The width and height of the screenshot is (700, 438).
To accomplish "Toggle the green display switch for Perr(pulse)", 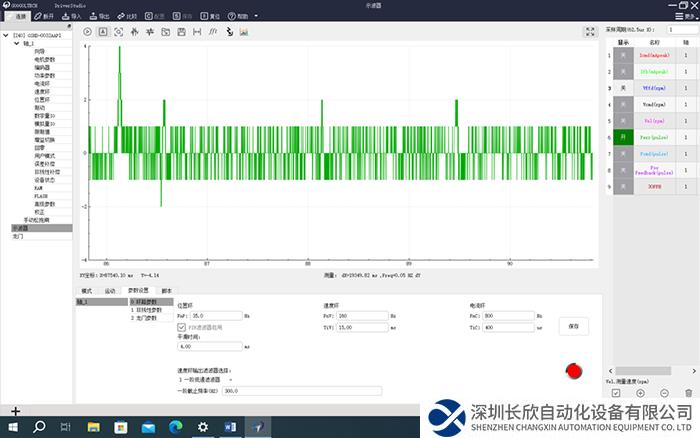I will (x=621, y=136).
